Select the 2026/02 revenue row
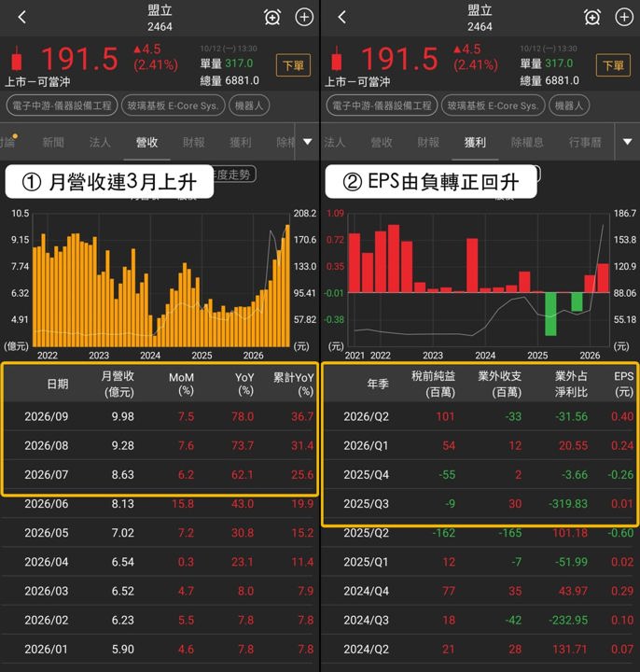640x672 pixels. 160,621
